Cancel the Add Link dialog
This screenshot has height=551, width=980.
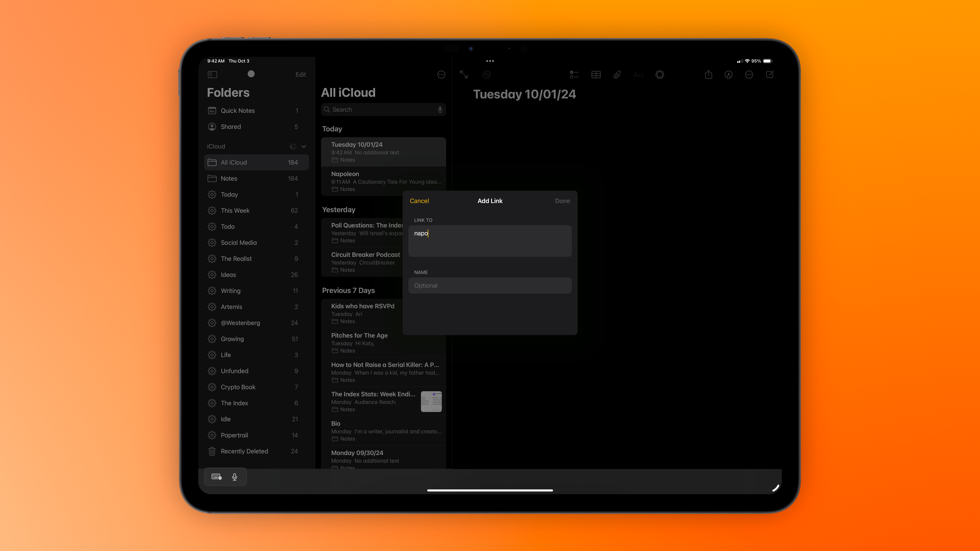(x=419, y=201)
